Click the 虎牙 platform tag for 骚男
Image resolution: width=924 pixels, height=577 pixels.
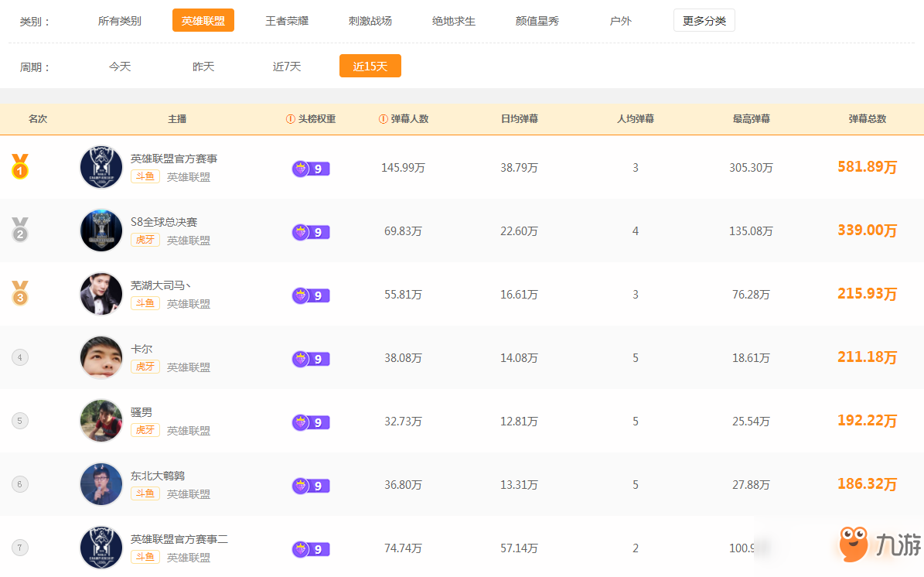coord(145,430)
